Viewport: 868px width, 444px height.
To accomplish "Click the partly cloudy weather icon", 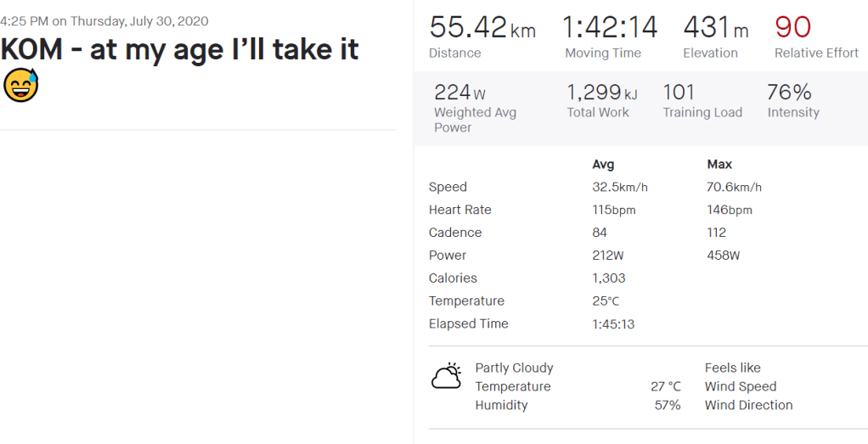I will tap(446, 376).
